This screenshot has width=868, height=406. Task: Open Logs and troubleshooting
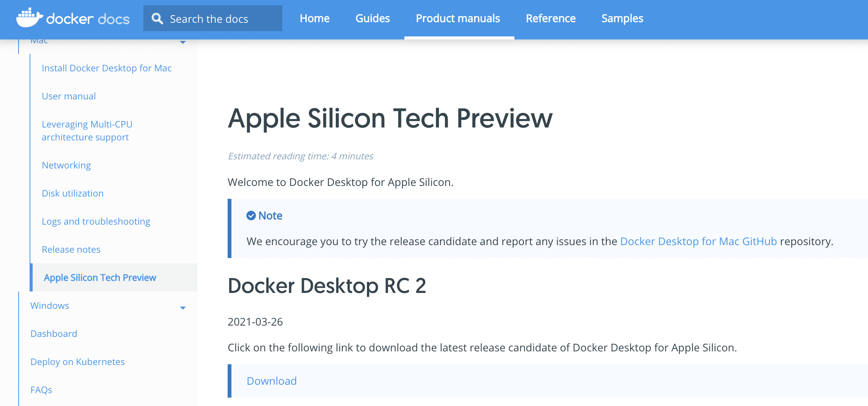(x=96, y=221)
